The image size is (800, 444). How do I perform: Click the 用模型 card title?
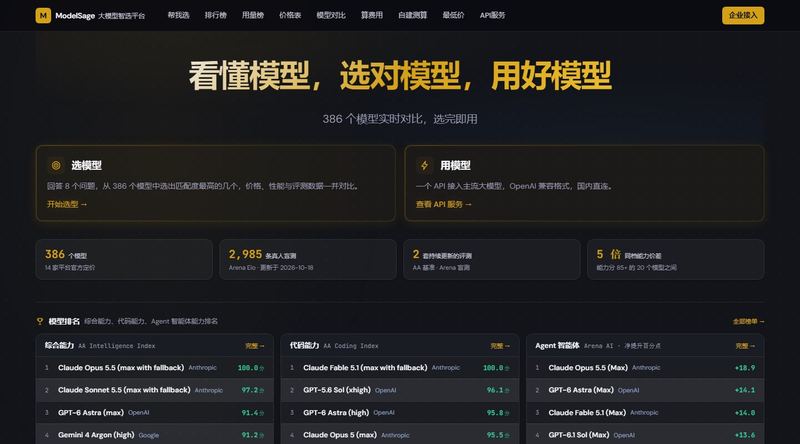[x=455, y=165]
